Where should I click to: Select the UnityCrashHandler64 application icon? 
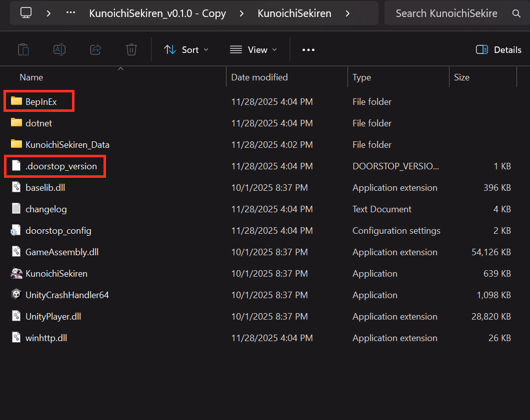(16, 295)
